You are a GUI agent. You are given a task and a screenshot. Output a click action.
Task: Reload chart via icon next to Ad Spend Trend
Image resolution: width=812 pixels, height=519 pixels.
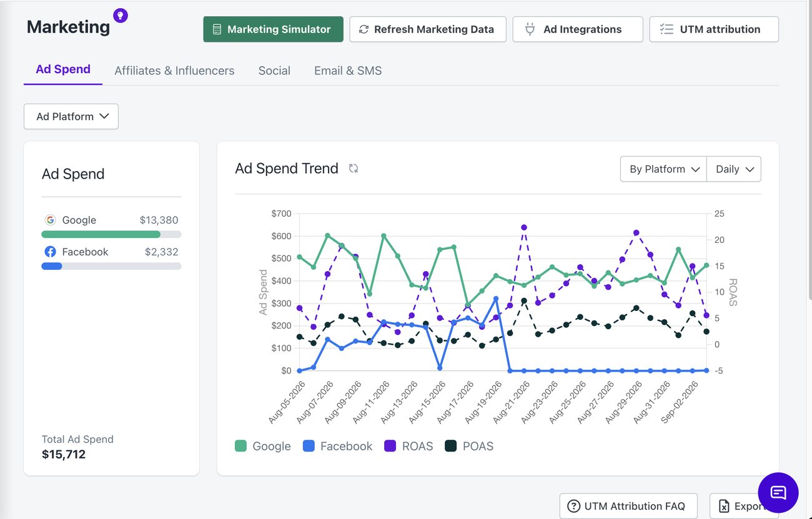[x=354, y=168]
